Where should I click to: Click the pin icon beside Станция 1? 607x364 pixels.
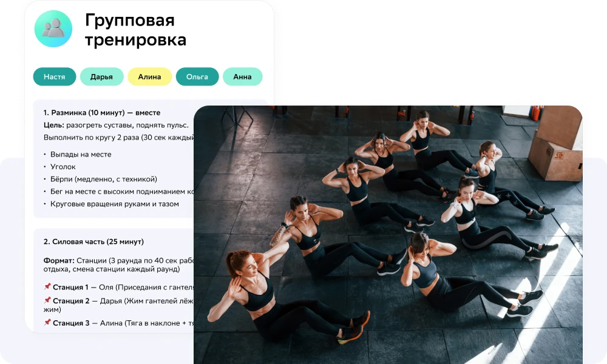[x=47, y=286]
